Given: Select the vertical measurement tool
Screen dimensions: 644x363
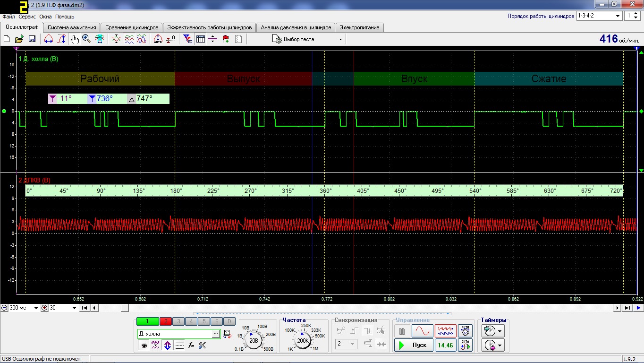Looking at the screenshot, I should 61,39.
